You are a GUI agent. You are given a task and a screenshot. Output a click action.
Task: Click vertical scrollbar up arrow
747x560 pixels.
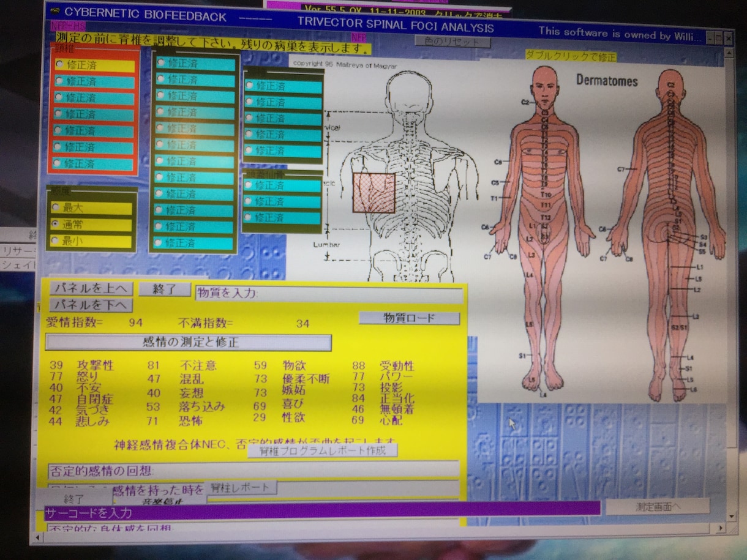[x=729, y=53]
